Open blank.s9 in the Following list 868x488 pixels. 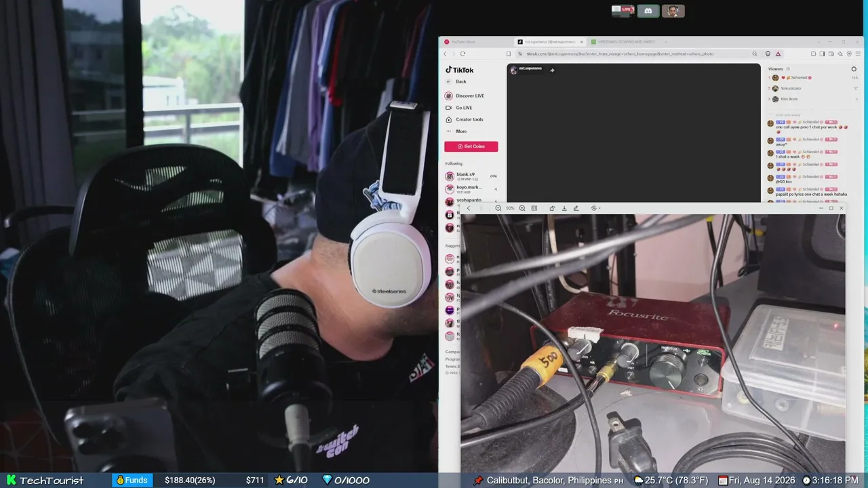tap(471, 176)
